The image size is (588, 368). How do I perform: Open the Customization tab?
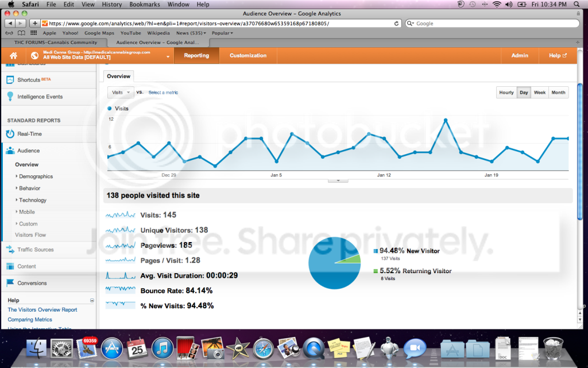pos(248,55)
